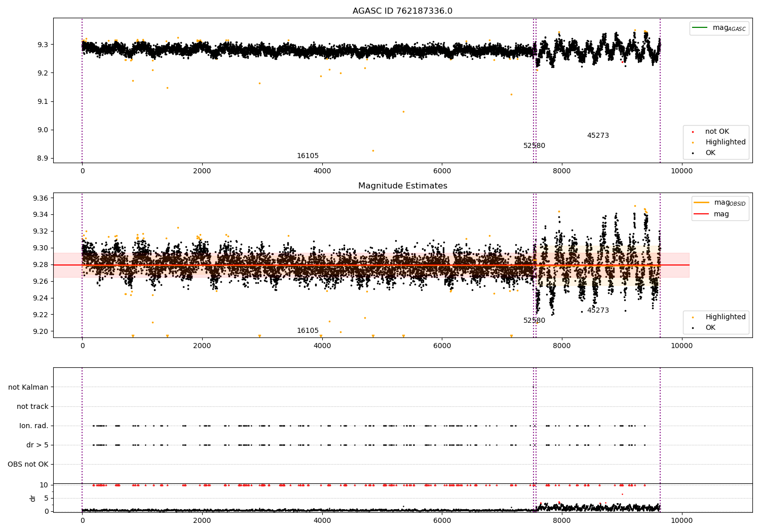Click the '4000' x-tick under the middle plot

point(322,346)
